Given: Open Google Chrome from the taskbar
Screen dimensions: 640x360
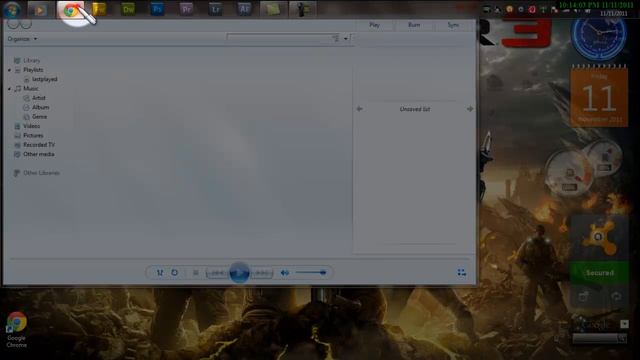Looking at the screenshot, I should (71, 10).
